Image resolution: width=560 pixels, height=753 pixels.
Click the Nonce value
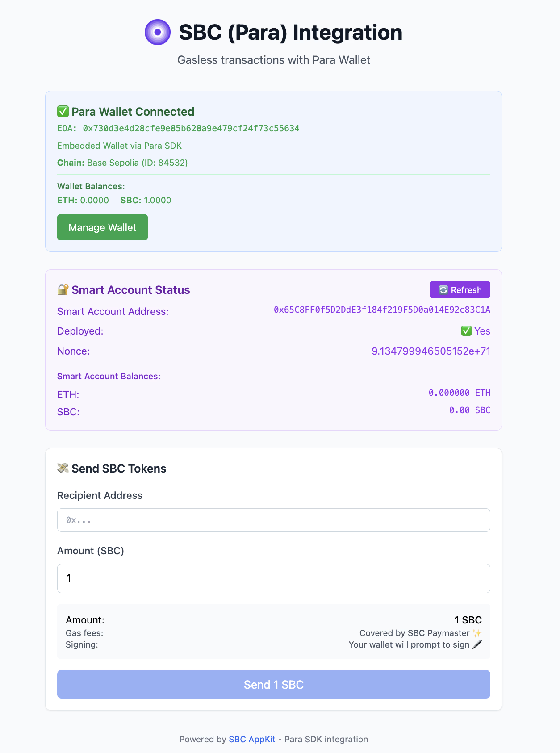coord(430,351)
